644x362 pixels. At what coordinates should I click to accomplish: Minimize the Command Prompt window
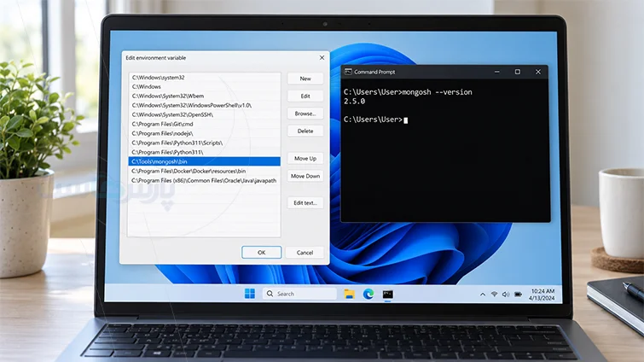(x=497, y=72)
